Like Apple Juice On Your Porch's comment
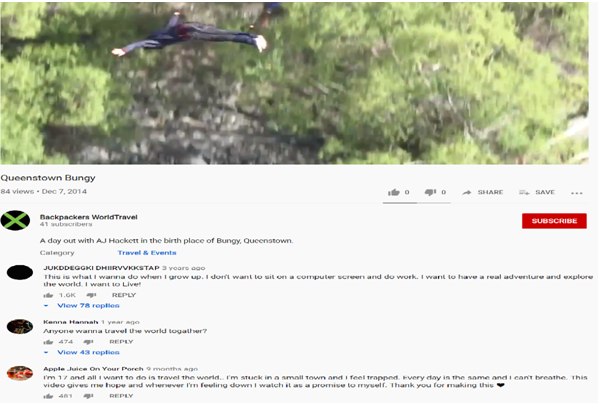The width and height of the screenshot is (600, 405). point(48,396)
